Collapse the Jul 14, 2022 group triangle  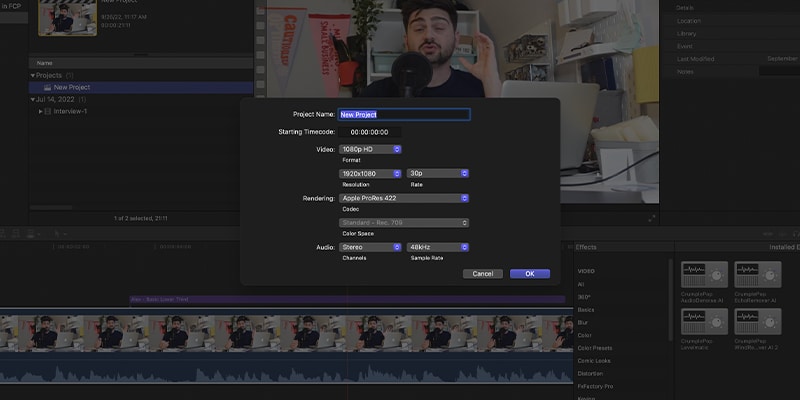pyautogui.click(x=33, y=99)
